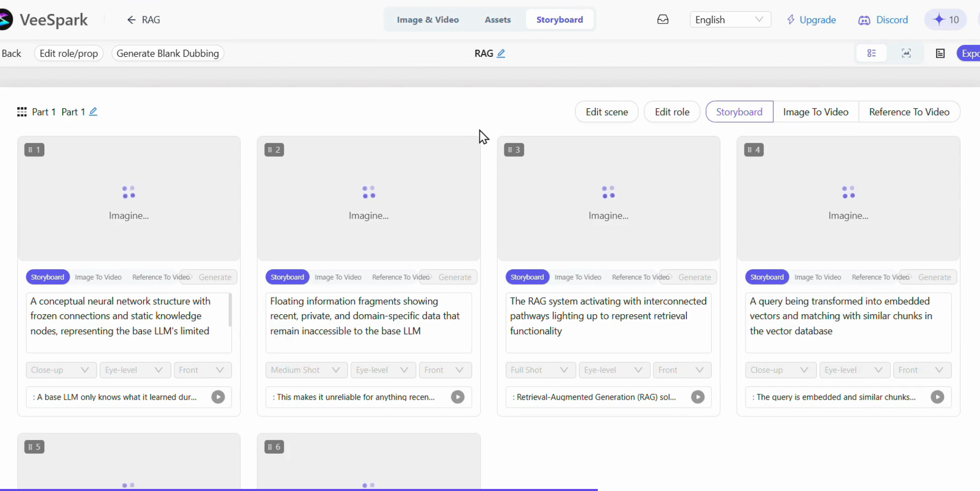Viewport: 980px width, 491px height.
Task: Click the Edit scene button
Action: click(x=606, y=112)
